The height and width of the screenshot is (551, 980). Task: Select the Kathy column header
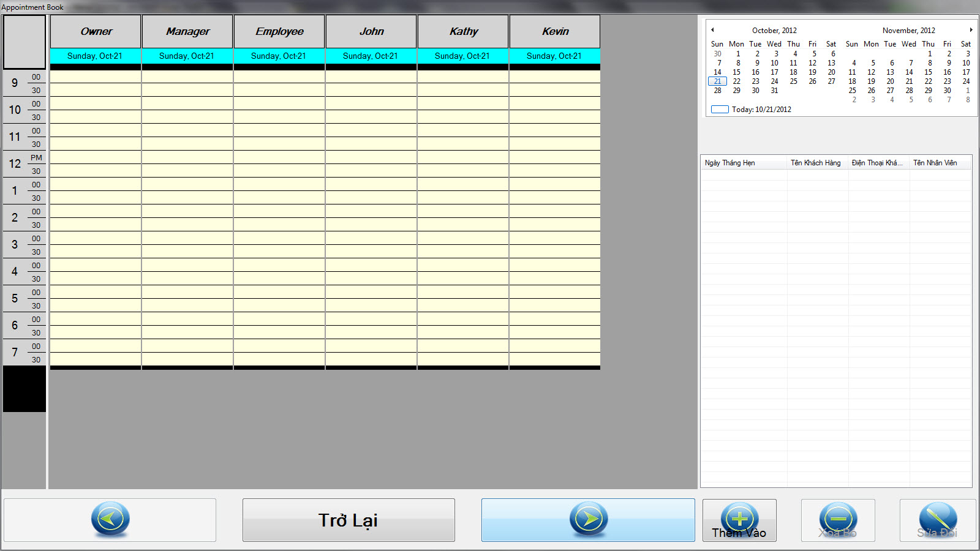tap(463, 31)
